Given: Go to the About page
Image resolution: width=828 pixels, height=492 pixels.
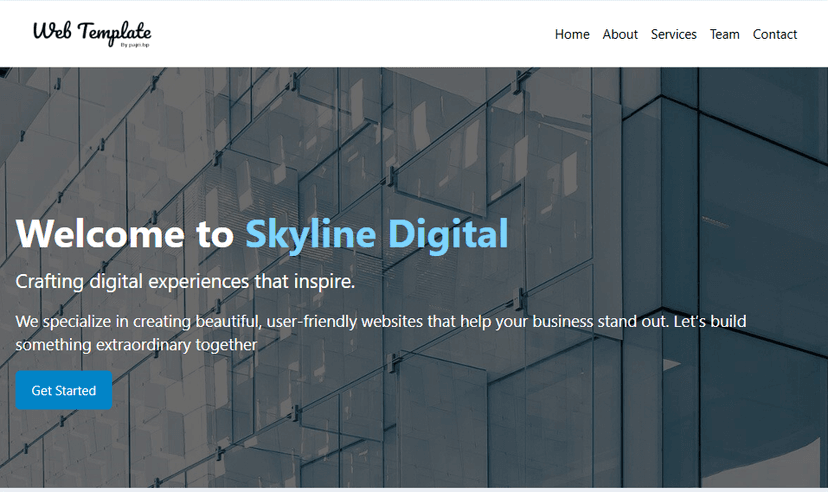Looking at the screenshot, I should (x=620, y=34).
